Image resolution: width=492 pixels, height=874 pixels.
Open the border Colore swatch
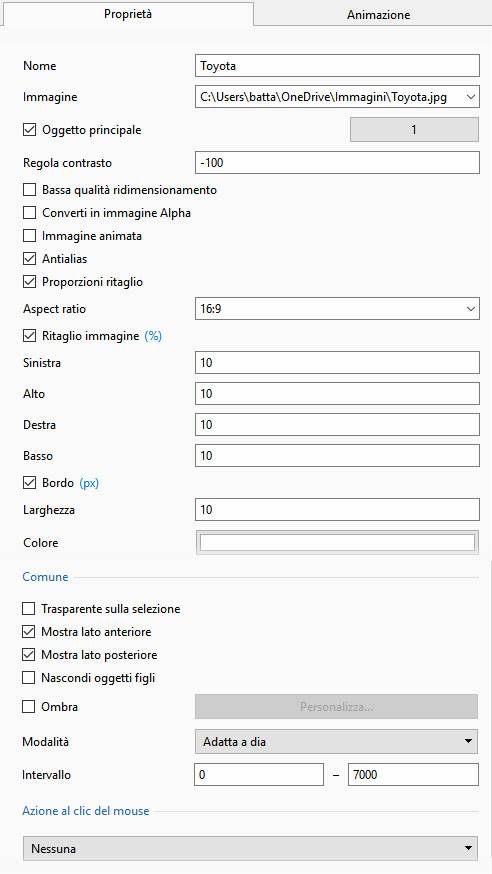coord(337,542)
